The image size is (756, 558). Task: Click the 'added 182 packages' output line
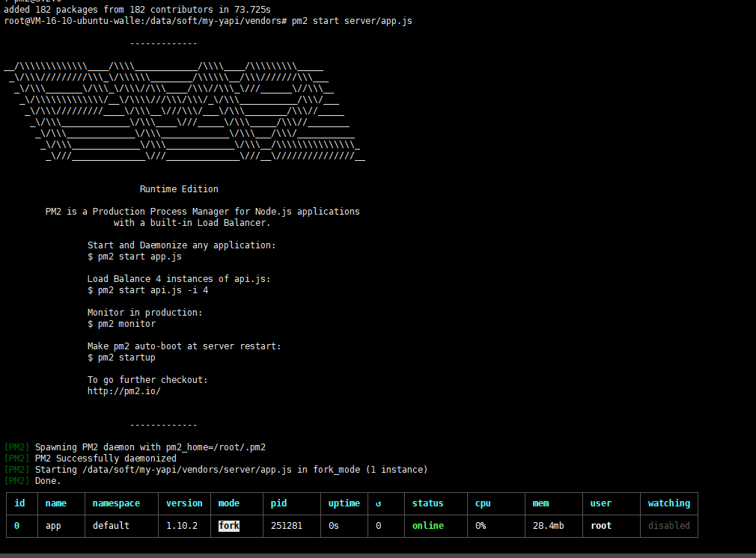[x=138, y=10]
